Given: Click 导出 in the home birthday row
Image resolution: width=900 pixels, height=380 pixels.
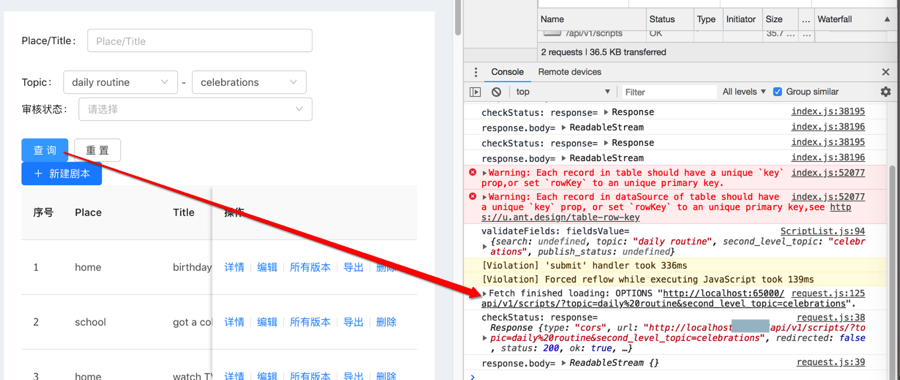Looking at the screenshot, I should pyautogui.click(x=354, y=267).
